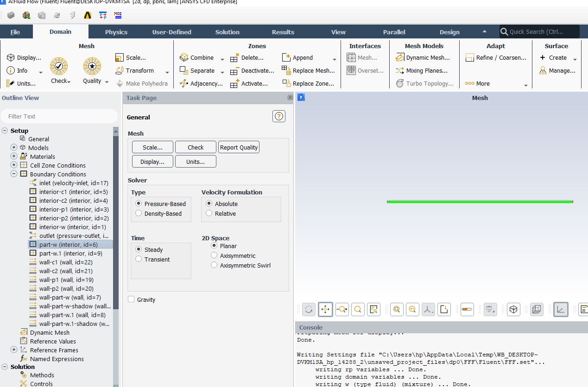Viewport: 588px width, 387px height.
Task: Click the mesh Info icon in ribbon
Action: pyautogui.click(x=18, y=71)
